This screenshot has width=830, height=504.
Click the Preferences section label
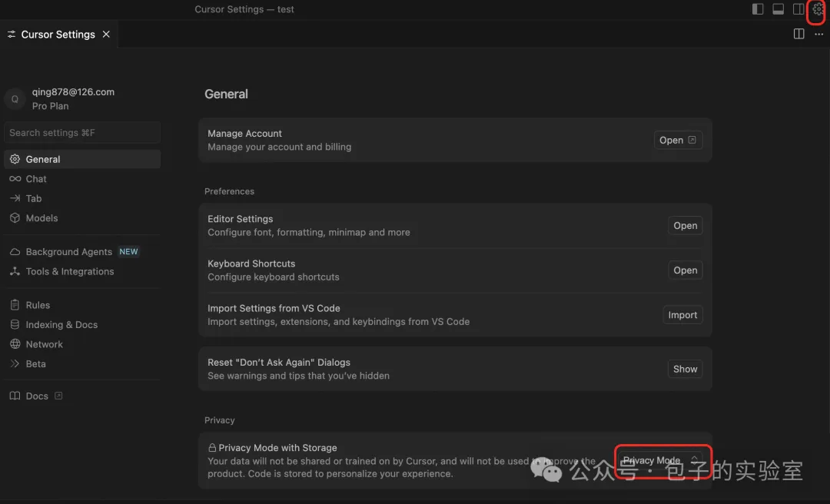[x=229, y=191]
